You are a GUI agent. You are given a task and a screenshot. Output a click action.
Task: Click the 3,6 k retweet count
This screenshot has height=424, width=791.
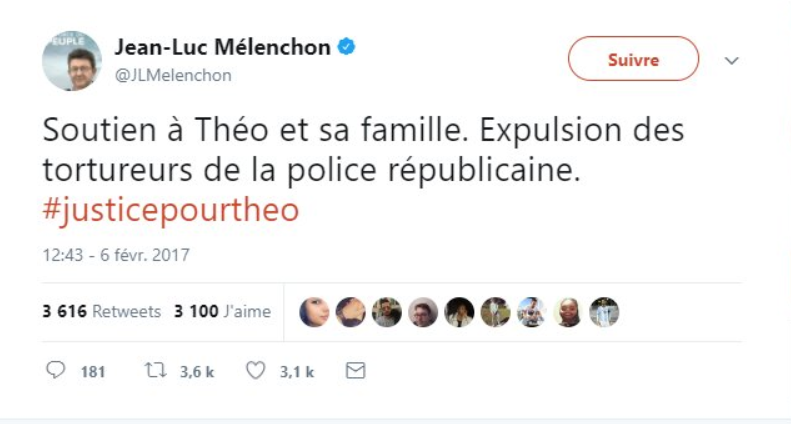coord(197,372)
